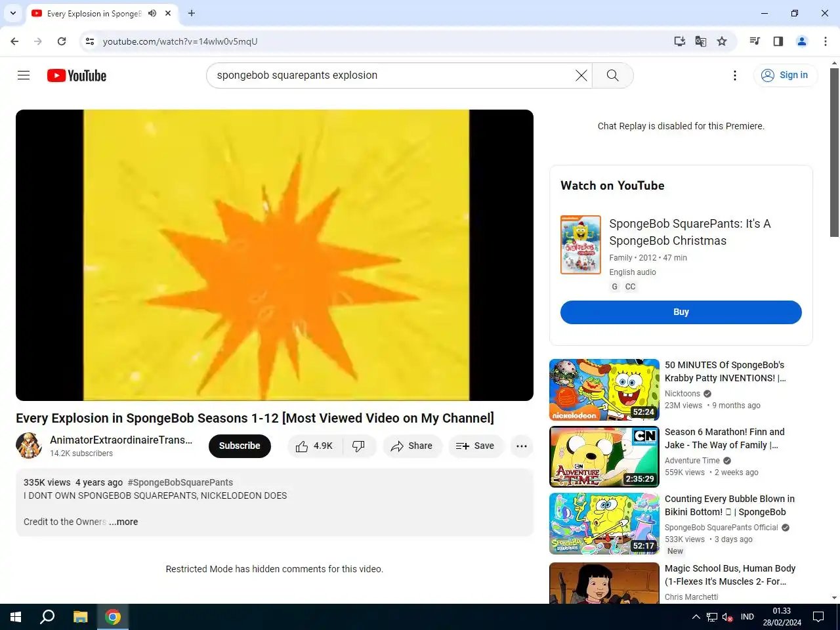Expand description with ...more

[x=123, y=522]
